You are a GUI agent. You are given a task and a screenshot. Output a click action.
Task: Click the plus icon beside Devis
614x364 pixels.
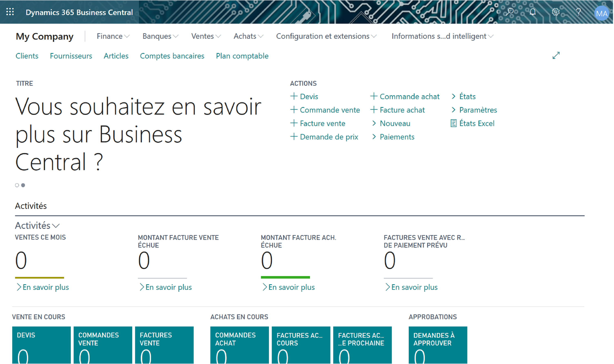(x=294, y=96)
